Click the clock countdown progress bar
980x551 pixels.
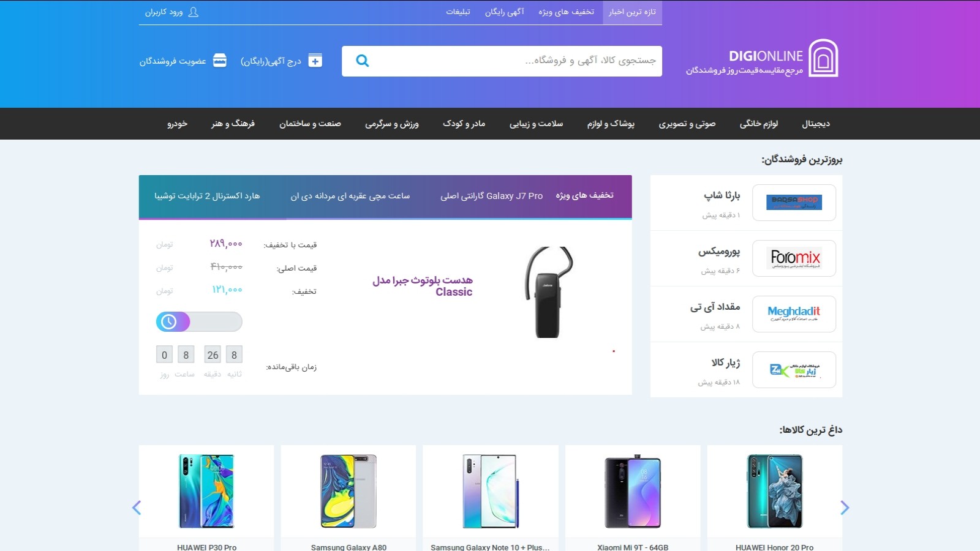click(x=199, y=321)
